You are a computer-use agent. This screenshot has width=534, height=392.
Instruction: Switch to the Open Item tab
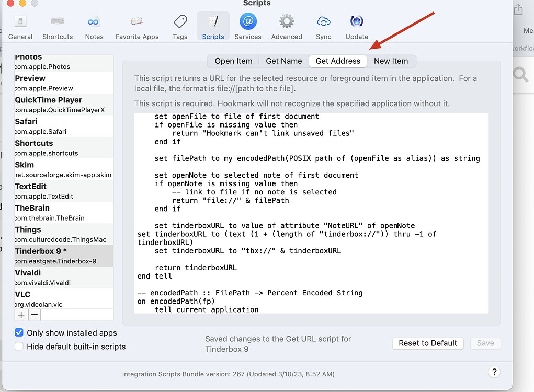point(233,61)
